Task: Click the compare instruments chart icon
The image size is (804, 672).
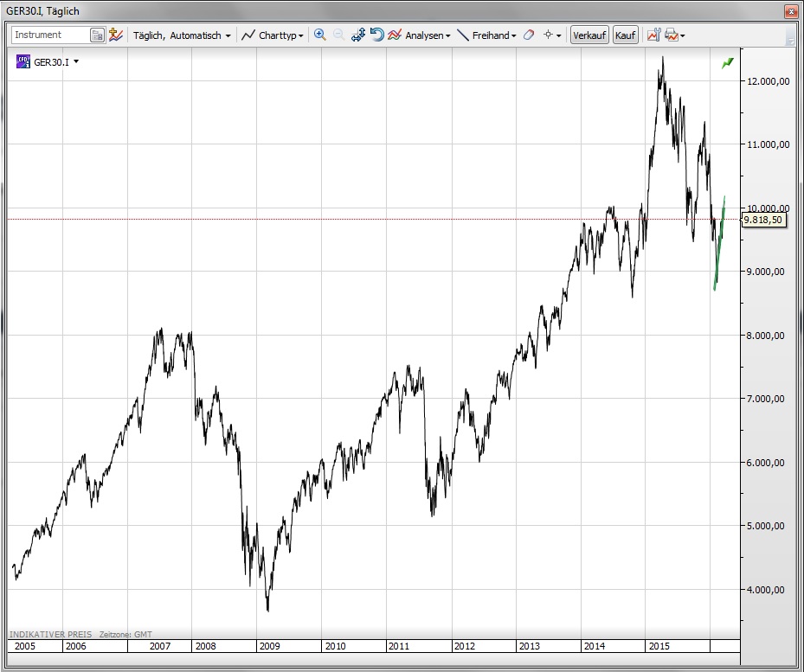Action: 116,35
